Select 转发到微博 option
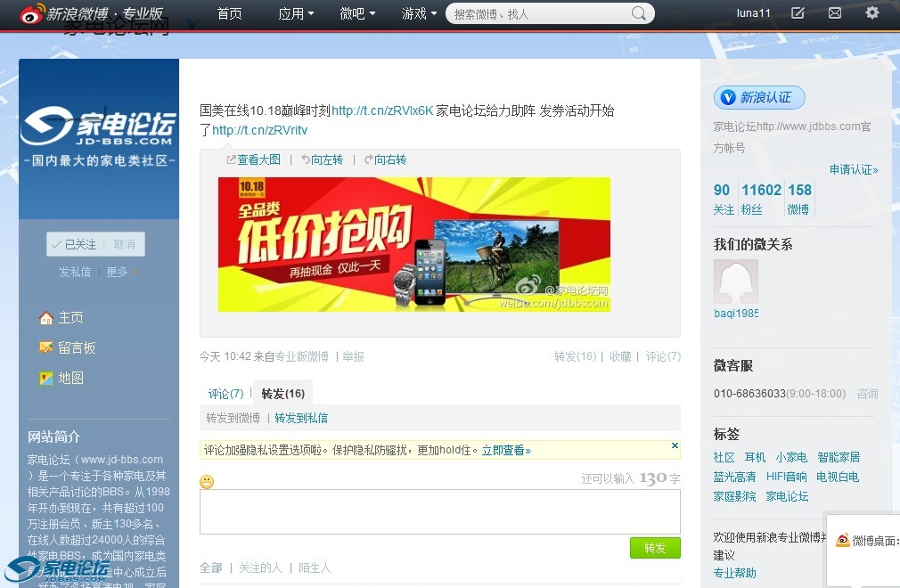 (233, 418)
